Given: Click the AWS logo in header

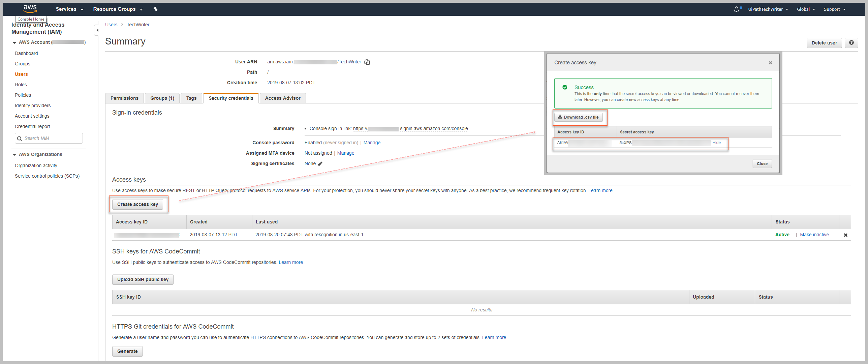Looking at the screenshot, I should [x=30, y=9].
